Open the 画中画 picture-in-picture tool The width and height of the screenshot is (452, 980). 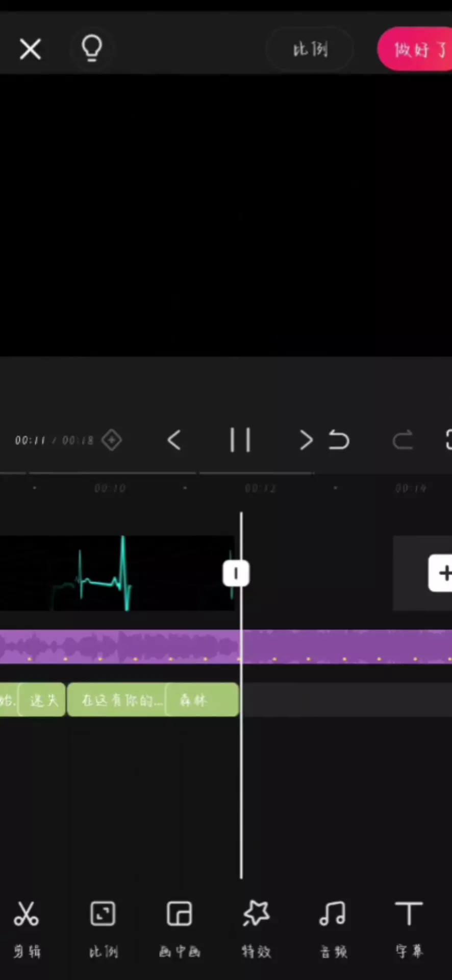[x=180, y=928]
